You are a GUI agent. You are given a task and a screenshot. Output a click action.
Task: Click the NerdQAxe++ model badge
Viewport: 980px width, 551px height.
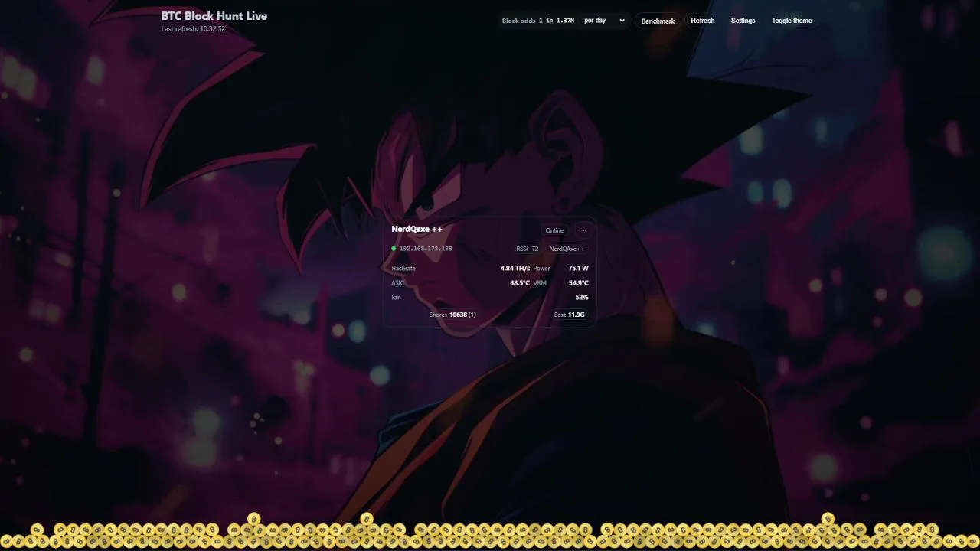(567, 249)
